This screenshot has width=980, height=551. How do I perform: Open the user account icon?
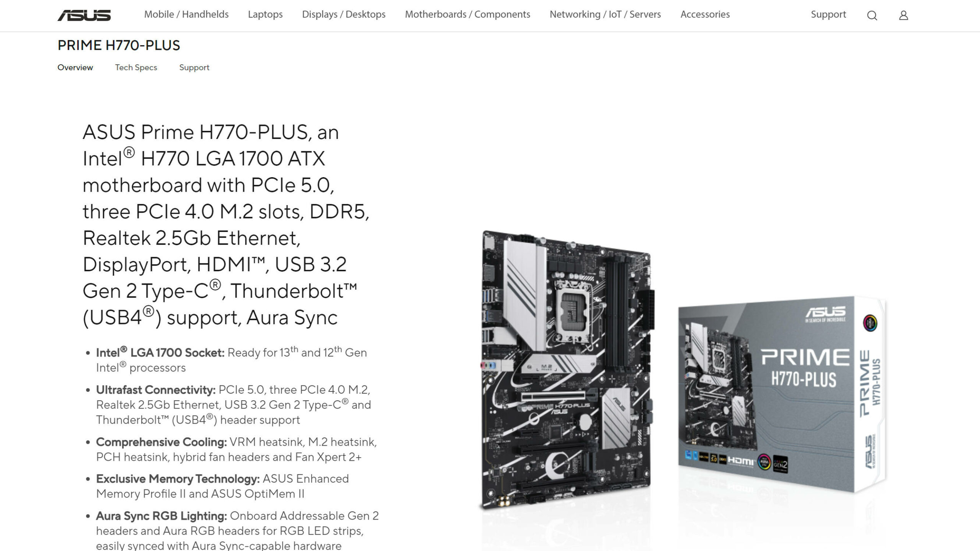tap(903, 15)
